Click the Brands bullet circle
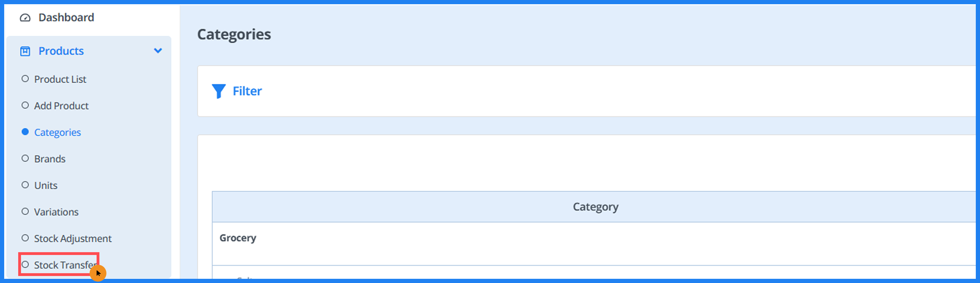 [x=25, y=158]
